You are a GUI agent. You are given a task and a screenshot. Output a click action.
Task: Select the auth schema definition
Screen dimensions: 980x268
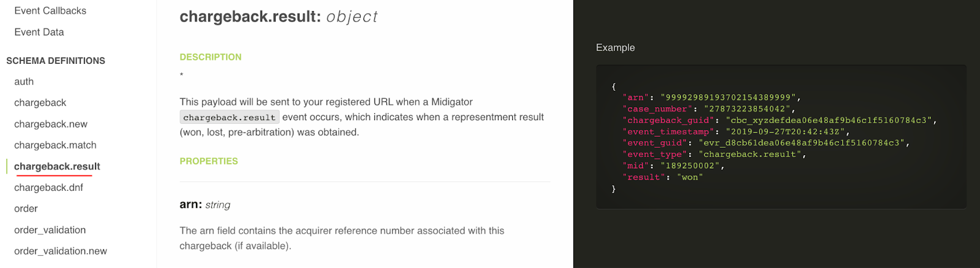24,82
